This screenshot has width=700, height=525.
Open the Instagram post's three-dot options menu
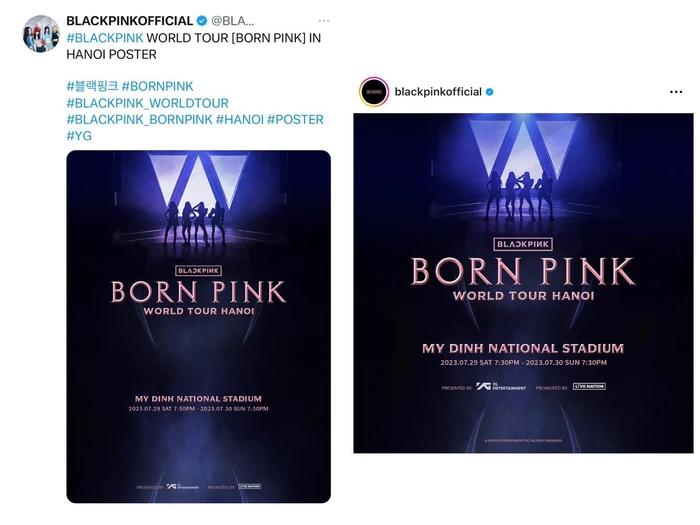tap(675, 92)
